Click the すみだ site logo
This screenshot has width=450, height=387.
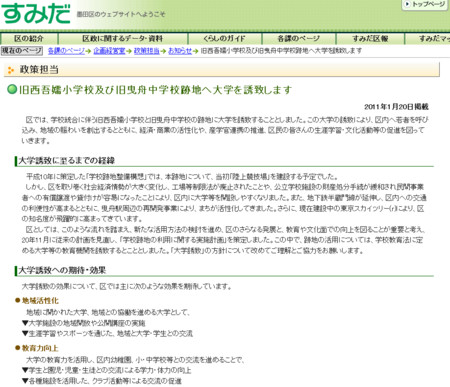[x=36, y=13]
